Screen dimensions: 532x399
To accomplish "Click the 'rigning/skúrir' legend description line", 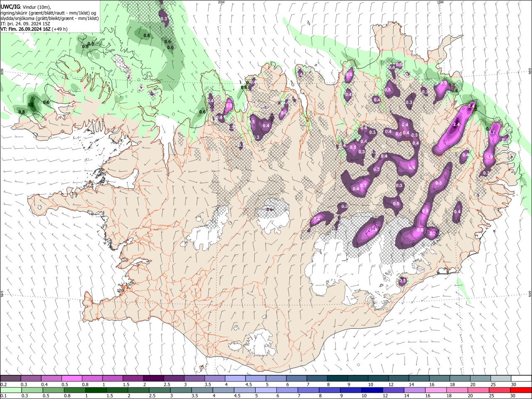I will (49, 12).
